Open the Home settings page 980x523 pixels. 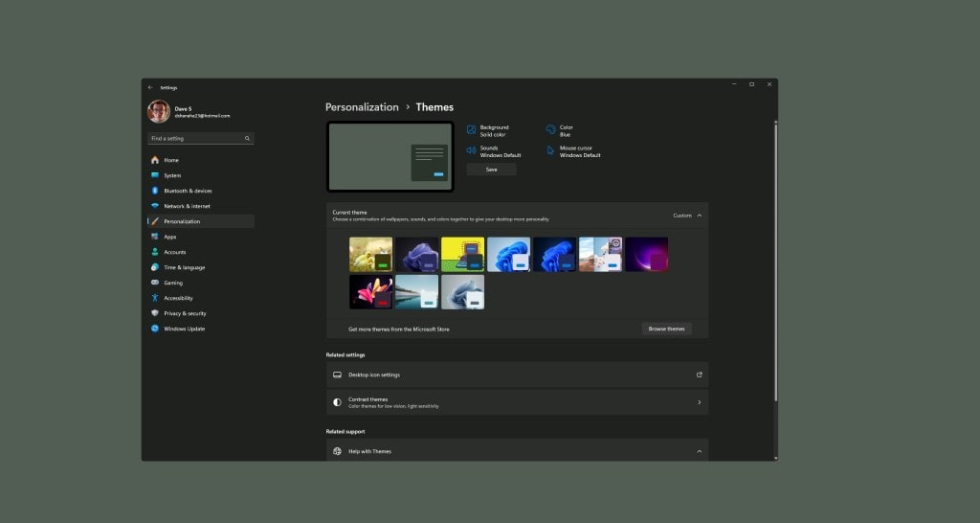tap(201, 160)
